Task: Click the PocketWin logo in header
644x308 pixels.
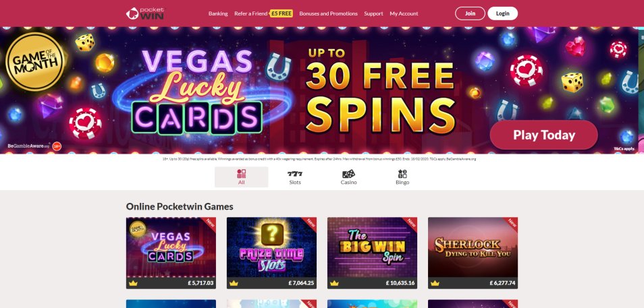Action: pos(144,13)
